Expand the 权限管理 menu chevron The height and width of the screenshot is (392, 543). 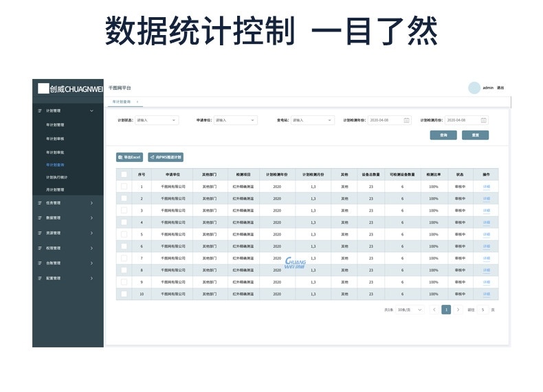[x=92, y=248]
